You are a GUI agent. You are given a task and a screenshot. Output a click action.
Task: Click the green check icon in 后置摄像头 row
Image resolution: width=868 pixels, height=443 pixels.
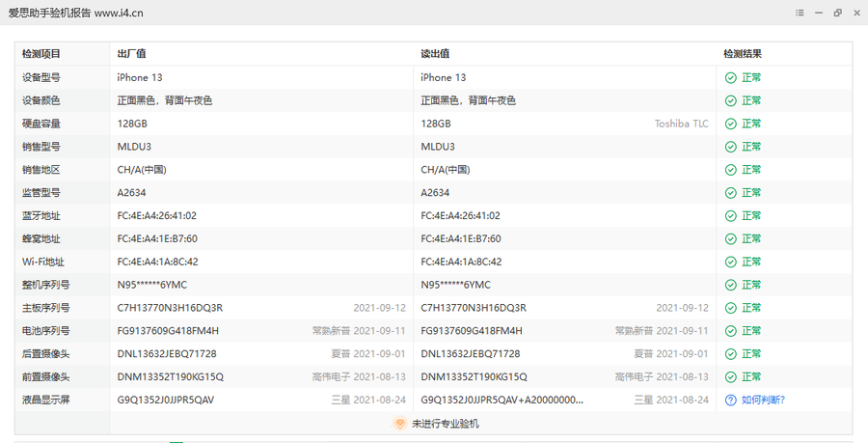coord(731,354)
